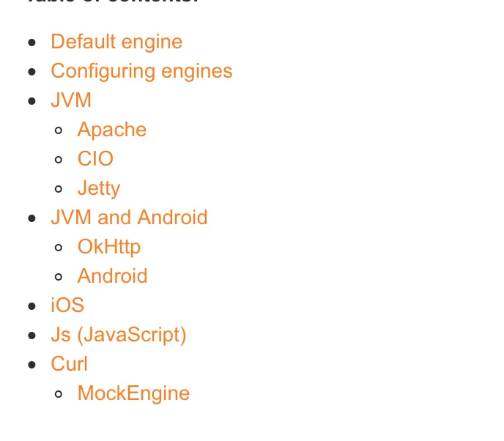This screenshot has width=504, height=441.
Task: Click the partially visible Table of contents heading
Action: click(x=113, y=1)
